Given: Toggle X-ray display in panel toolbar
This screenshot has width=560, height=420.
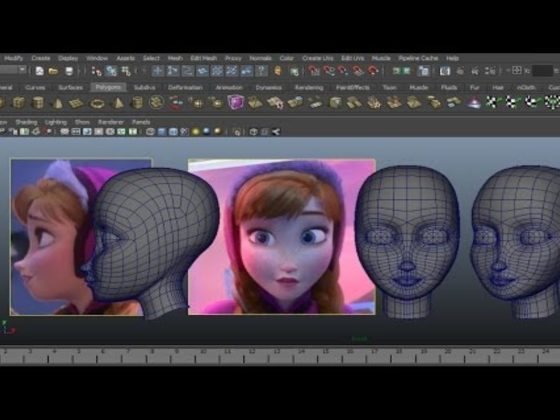Looking at the screenshot, I should pyautogui.click(x=253, y=132).
